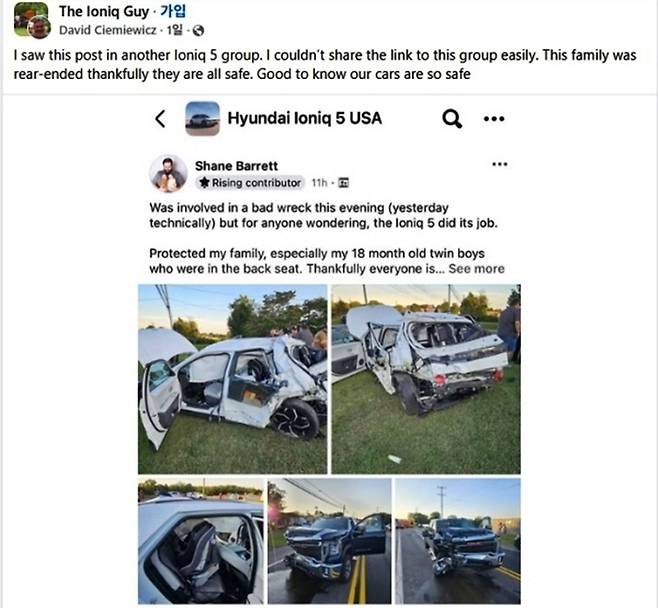Open photo of crushed Ioniq rear end
Image resolution: width=658 pixels, height=608 pixels.
pyautogui.click(x=426, y=379)
